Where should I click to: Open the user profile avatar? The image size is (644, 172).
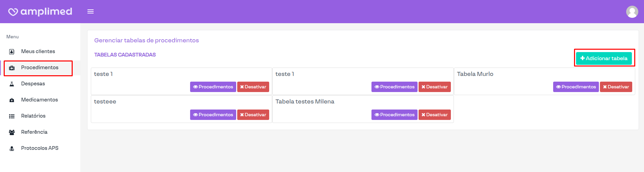(x=632, y=12)
